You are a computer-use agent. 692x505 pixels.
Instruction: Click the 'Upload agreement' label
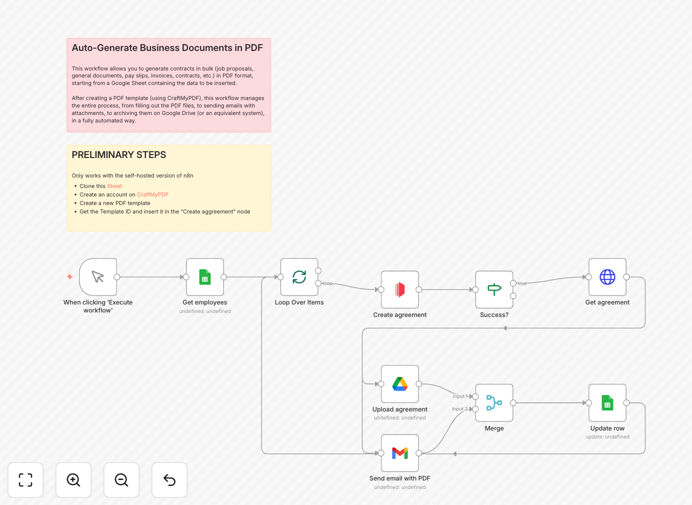tap(400, 409)
